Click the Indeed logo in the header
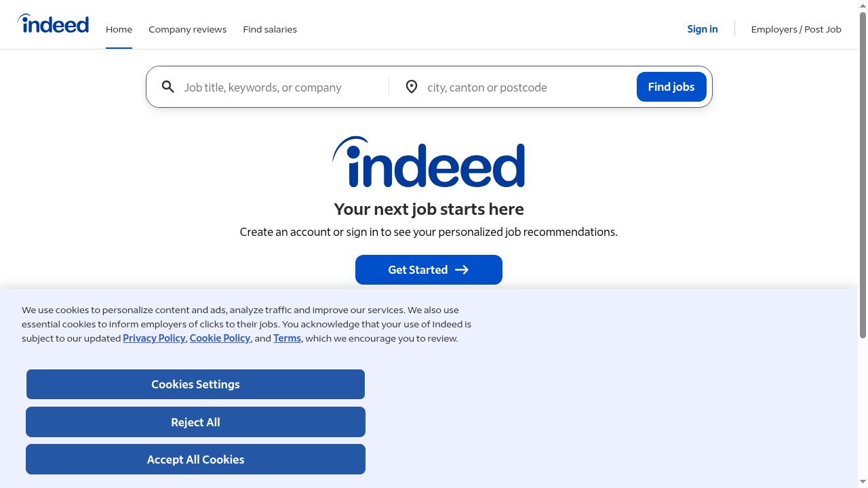 (53, 24)
